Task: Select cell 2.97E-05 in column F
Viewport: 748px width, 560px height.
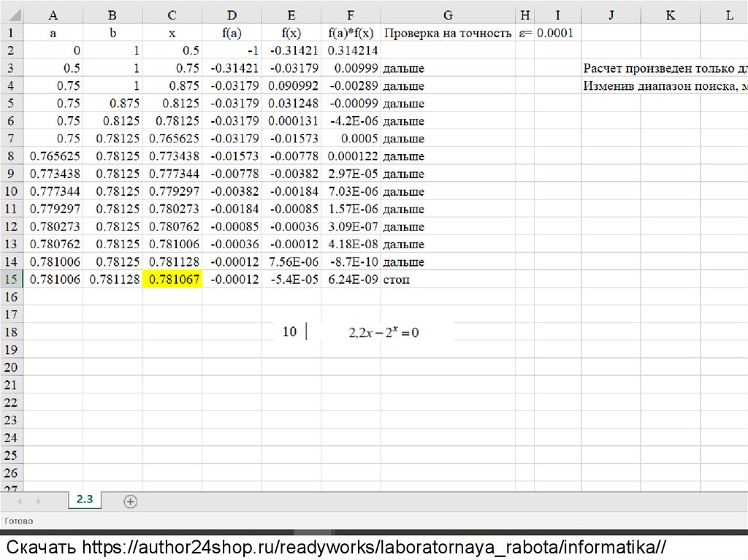Action: click(x=351, y=174)
